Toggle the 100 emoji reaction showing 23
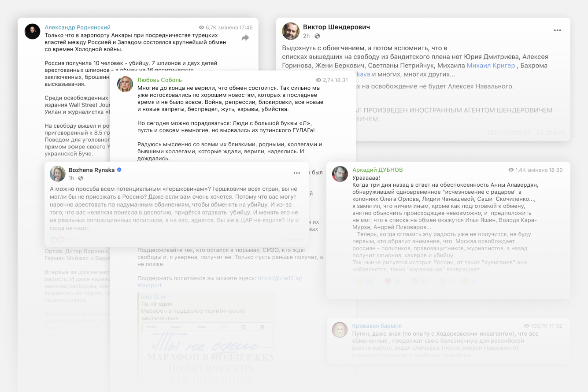The image size is (588, 392). pos(419,281)
